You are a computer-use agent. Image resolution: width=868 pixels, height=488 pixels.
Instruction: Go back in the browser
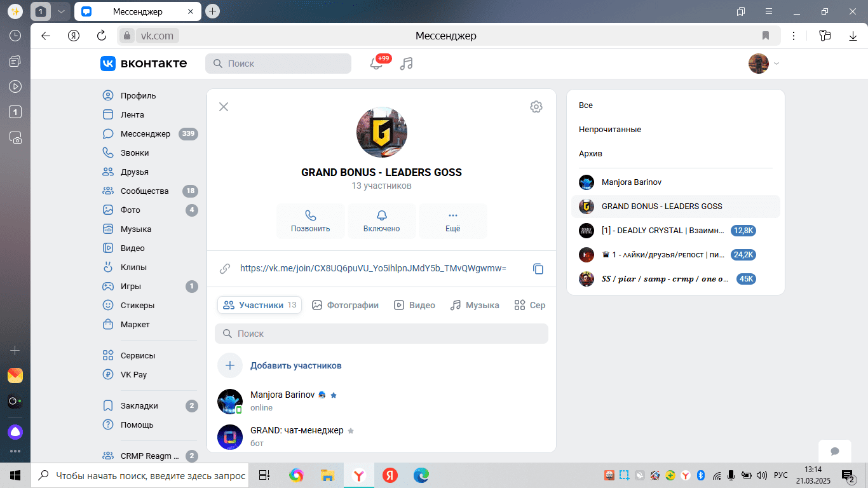[x=46, y=36]
